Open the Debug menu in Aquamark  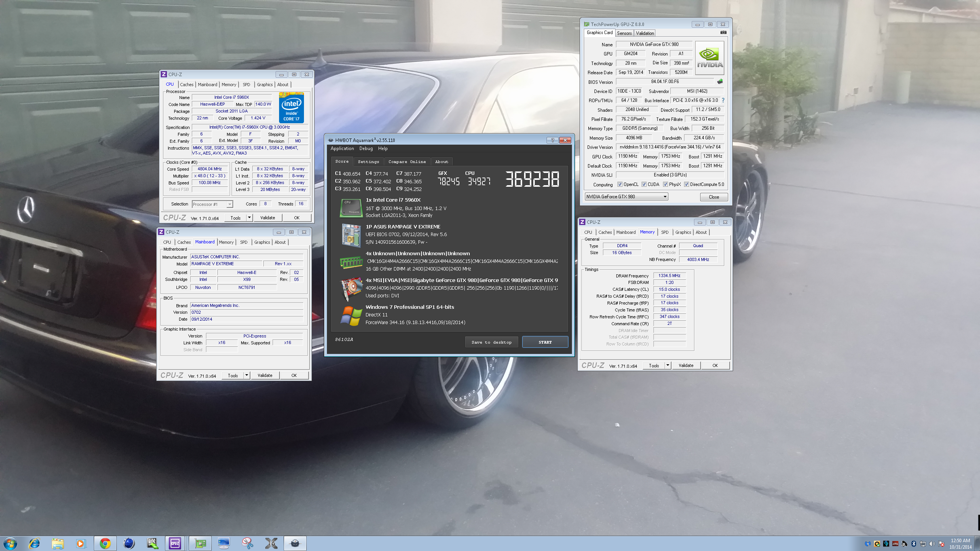(x=366, y=148)
